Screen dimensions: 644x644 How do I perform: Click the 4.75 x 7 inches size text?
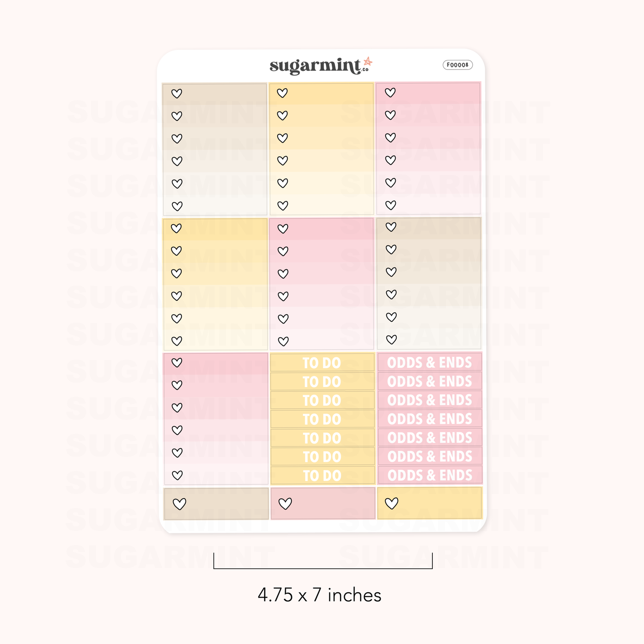pyautogui.click(x=320, y=595)
